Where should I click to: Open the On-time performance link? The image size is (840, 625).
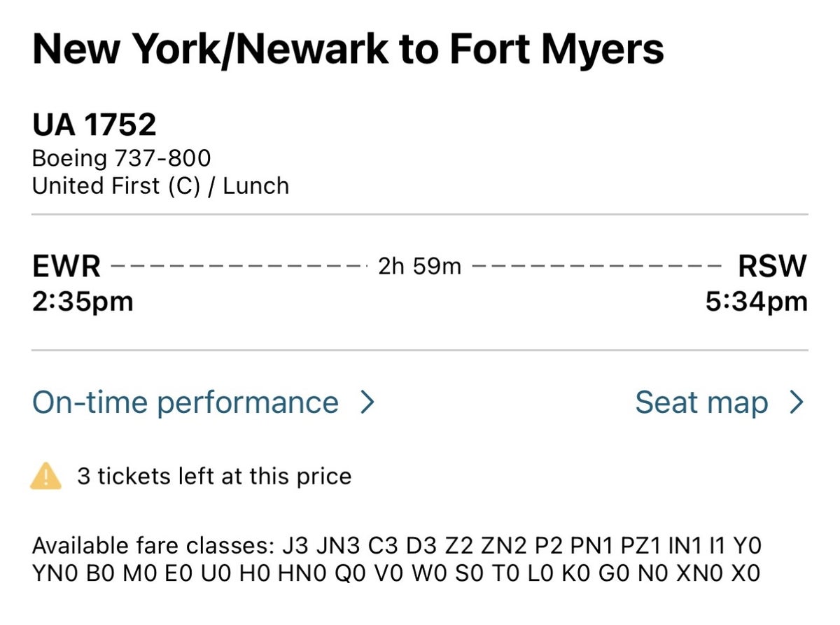click(185, 402)
